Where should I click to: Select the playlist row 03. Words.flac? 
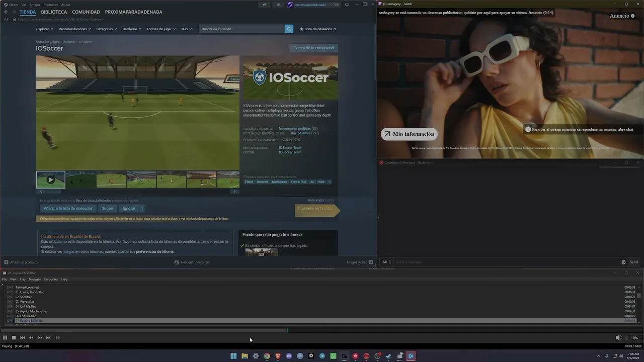coord(321,302)
